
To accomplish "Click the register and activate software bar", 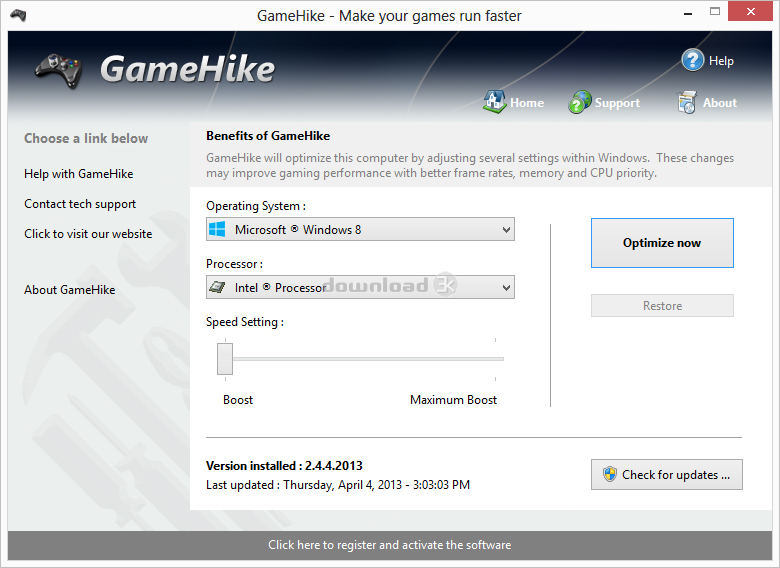I will pyautogui.click(x=389, y=545).
